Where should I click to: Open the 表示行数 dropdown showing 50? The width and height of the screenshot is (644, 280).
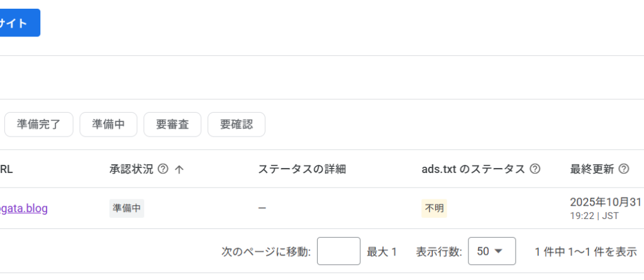click(x=492, y=251)
